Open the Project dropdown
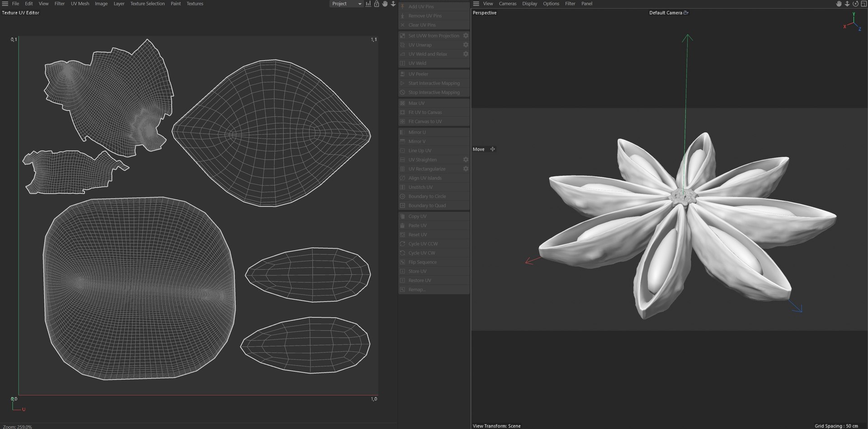This screenshot has width=868, height=429. (x=346, y=4)
